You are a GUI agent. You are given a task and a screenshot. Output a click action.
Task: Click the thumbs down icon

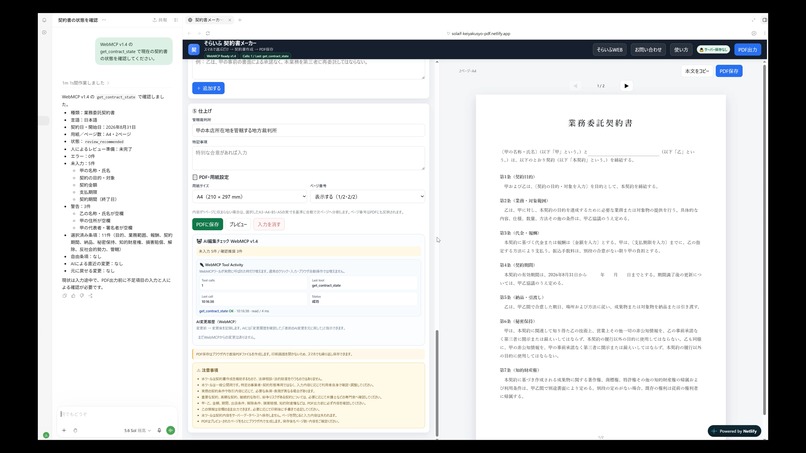pos(82,296)
